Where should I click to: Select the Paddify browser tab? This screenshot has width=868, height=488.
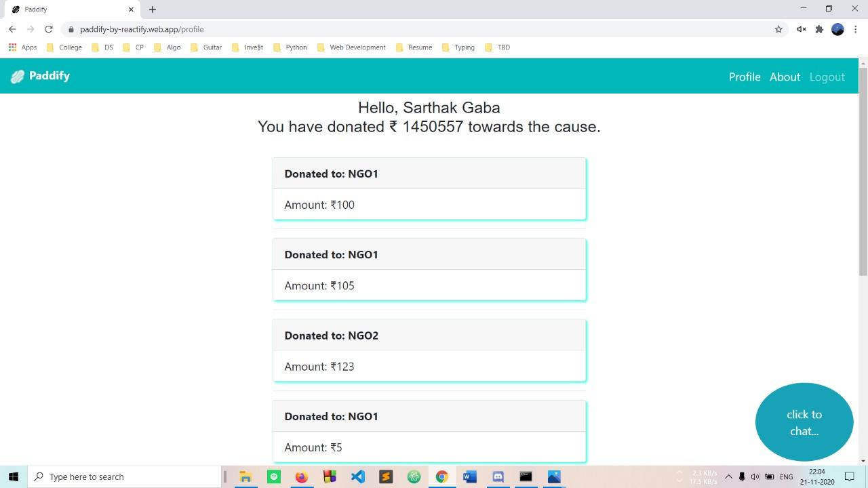(73, 9)
